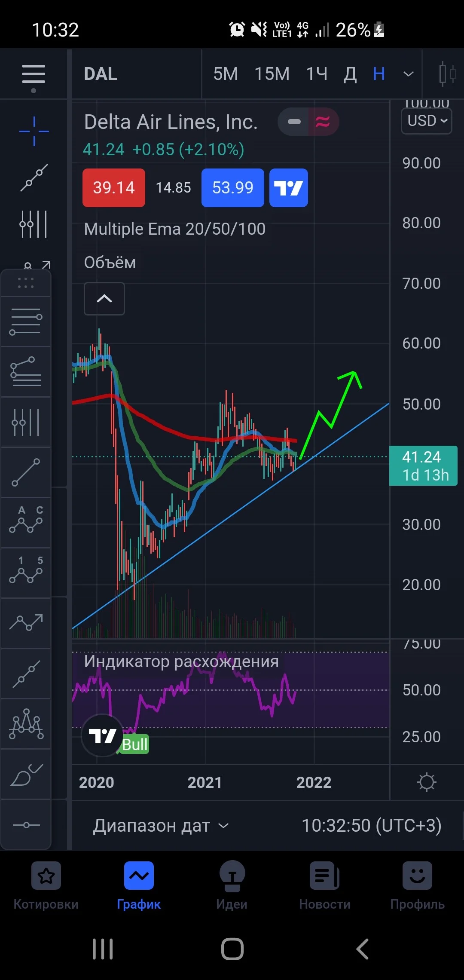Collapse the indicator legend
The image size is (464, 980).
click(x=104, y=299)
